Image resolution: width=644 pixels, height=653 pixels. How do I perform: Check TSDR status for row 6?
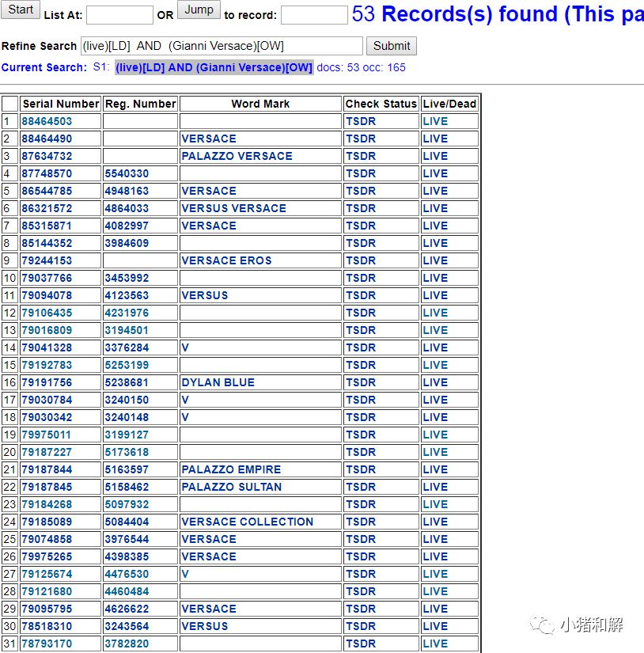(x=361, y=208)
